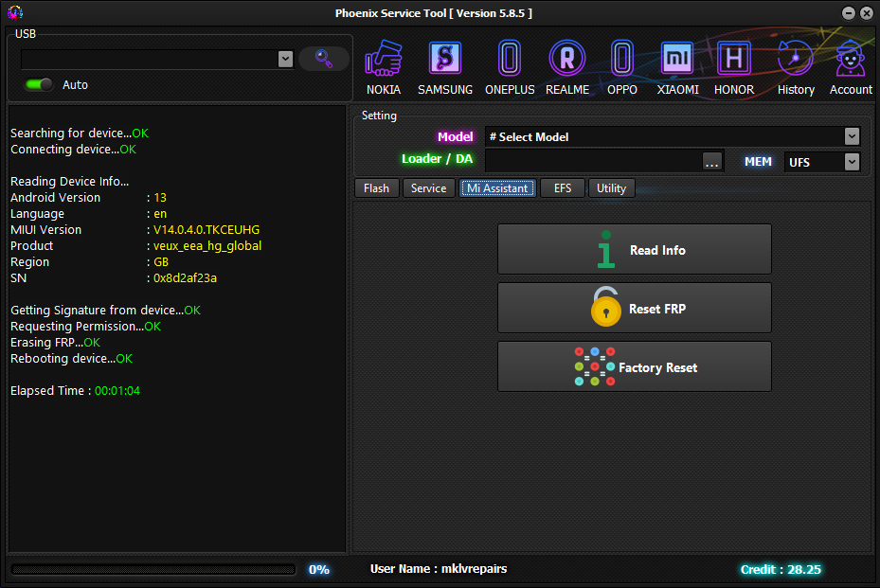Switch to the Flash tab
The image size is (880, 588).
(377, 188)
